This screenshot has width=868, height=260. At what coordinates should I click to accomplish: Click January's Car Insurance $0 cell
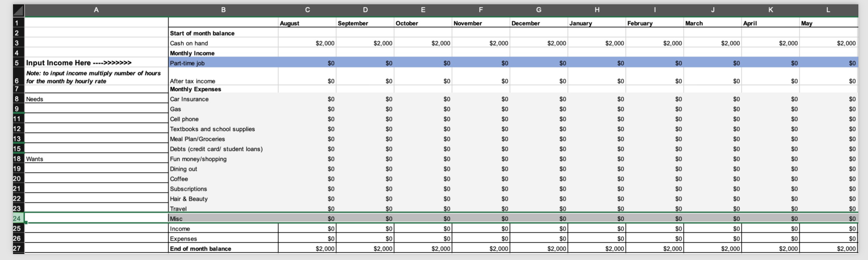597,99
